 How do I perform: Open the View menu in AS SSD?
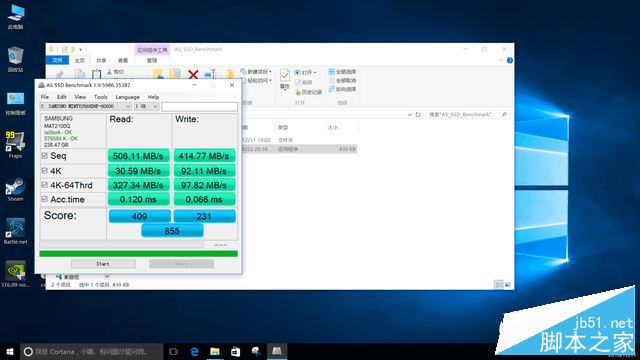[80, 97]
